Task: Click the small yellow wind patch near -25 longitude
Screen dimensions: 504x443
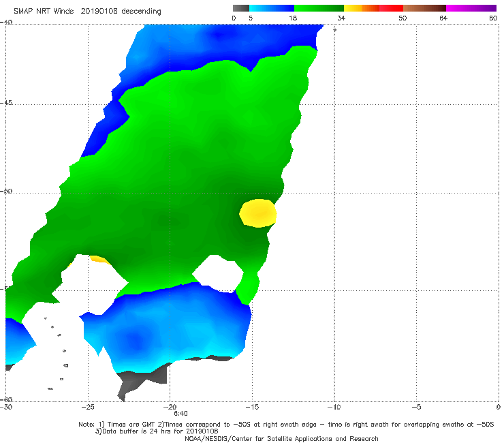Action: click(x=100, y=259)
